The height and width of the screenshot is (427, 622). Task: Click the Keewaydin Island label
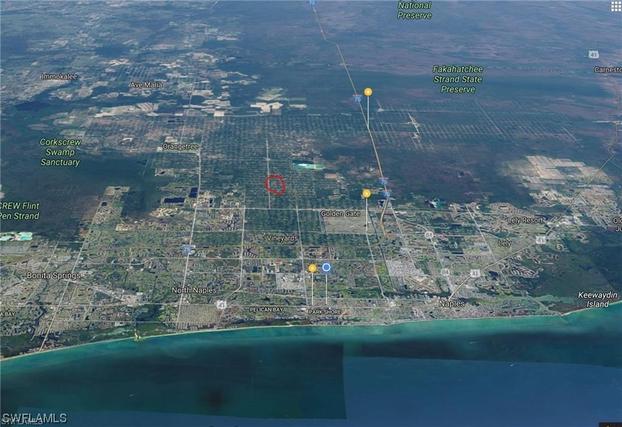pyautogui.click(x=597, y=299)
